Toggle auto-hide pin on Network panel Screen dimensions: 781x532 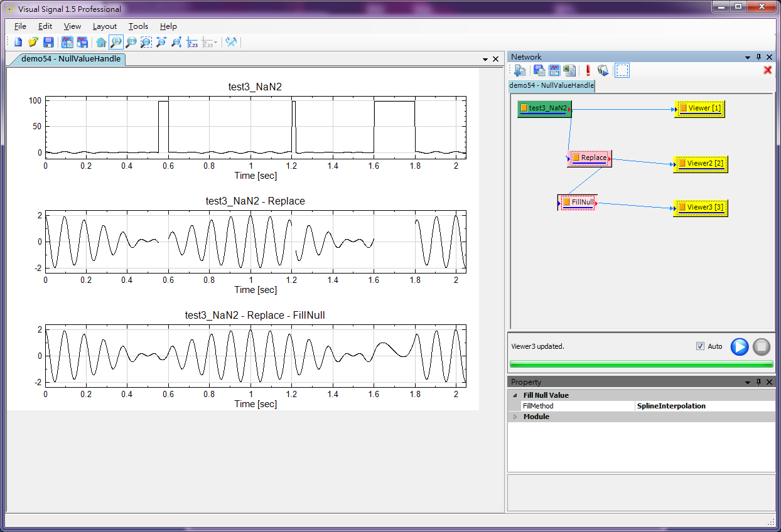point(758,57)
